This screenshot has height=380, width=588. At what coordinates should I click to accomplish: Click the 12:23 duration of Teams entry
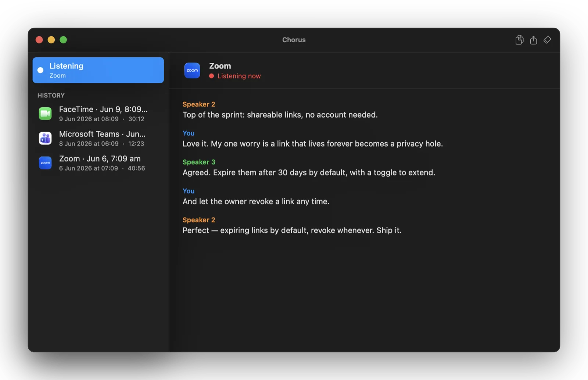[x=136, y=144]
